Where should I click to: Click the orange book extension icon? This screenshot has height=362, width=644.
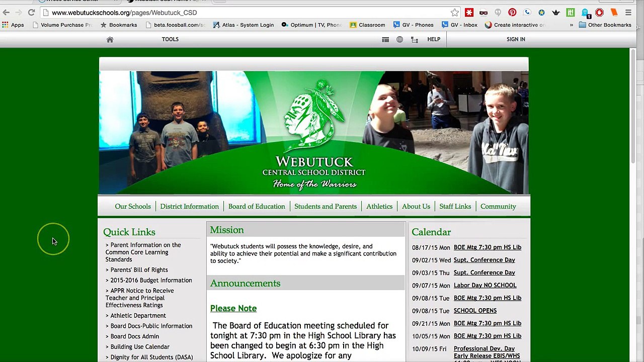pos(614,13)
